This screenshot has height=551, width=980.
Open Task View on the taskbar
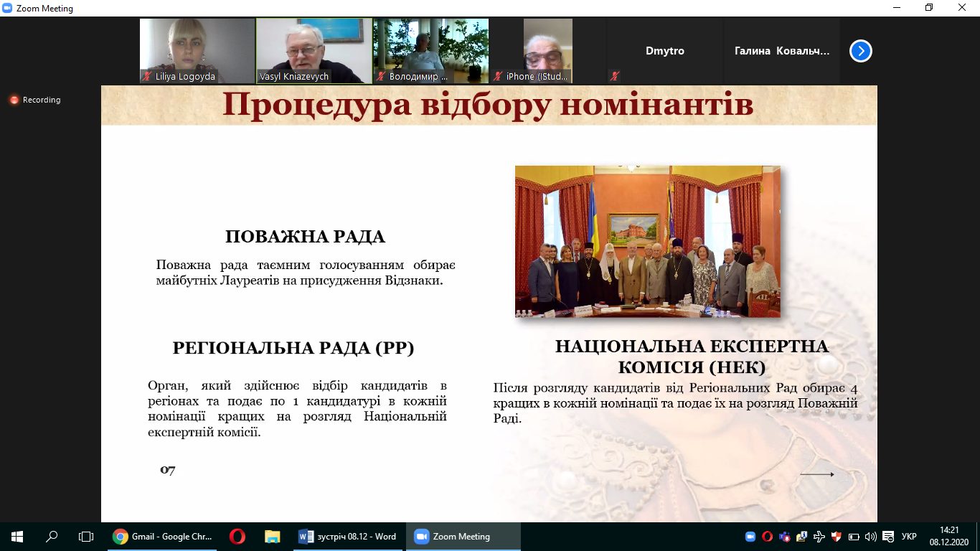86,537
